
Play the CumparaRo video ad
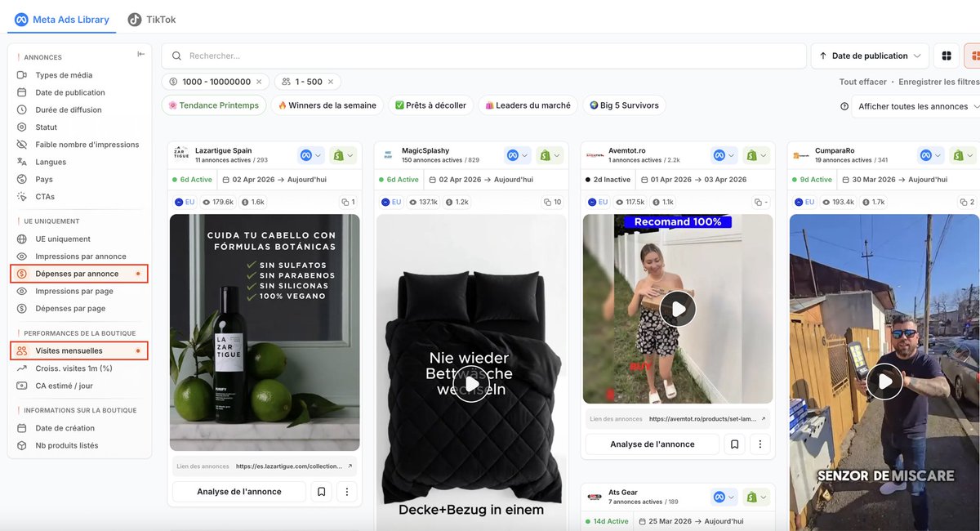click(884, 382)
